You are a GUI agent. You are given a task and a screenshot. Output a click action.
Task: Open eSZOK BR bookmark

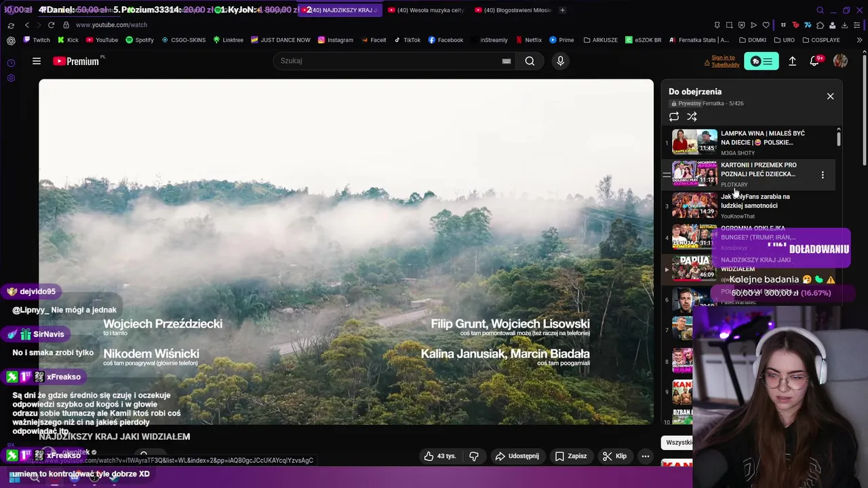[643, 40]
